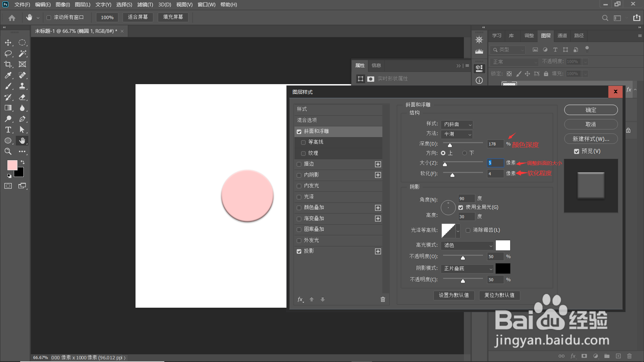Open the 样式 dropdown showing 内斜面
Viewport: 644px width, 362px height.
coord(457,125)
